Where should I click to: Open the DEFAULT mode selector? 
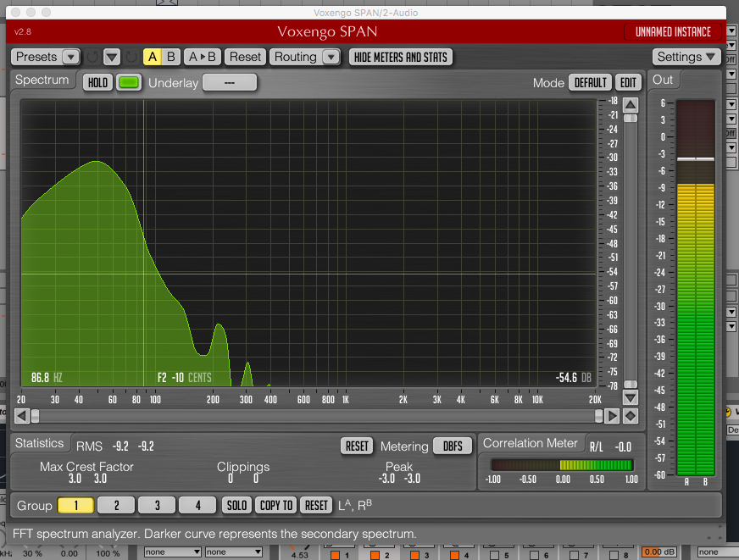pyautogui.click(x=590, y=83)
